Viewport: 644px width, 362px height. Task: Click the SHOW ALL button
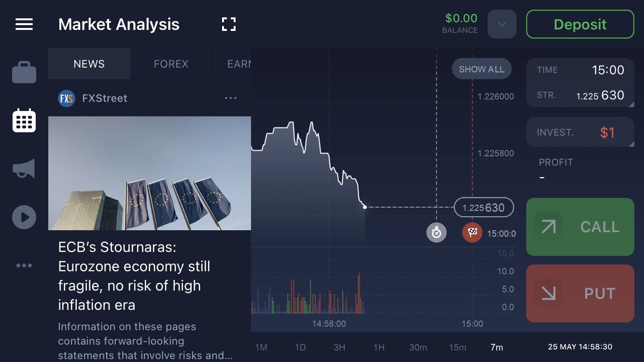[x=481, y=69]
